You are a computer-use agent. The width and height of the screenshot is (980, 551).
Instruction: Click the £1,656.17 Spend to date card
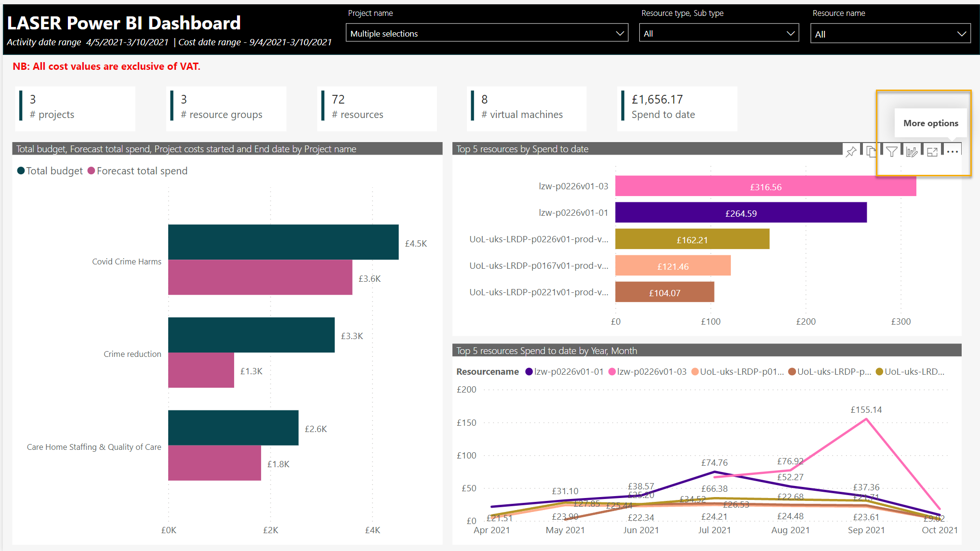[677, 108]
